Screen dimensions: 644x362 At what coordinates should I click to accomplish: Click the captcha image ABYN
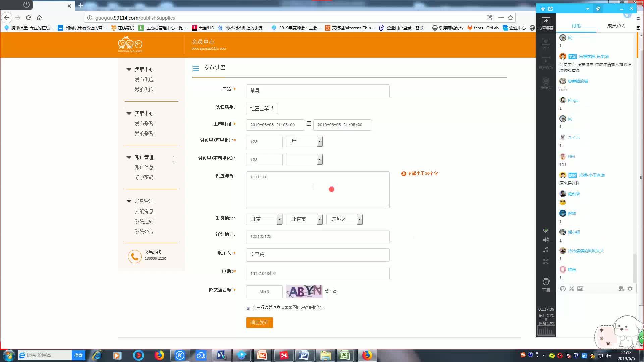(x=304, y=291)
